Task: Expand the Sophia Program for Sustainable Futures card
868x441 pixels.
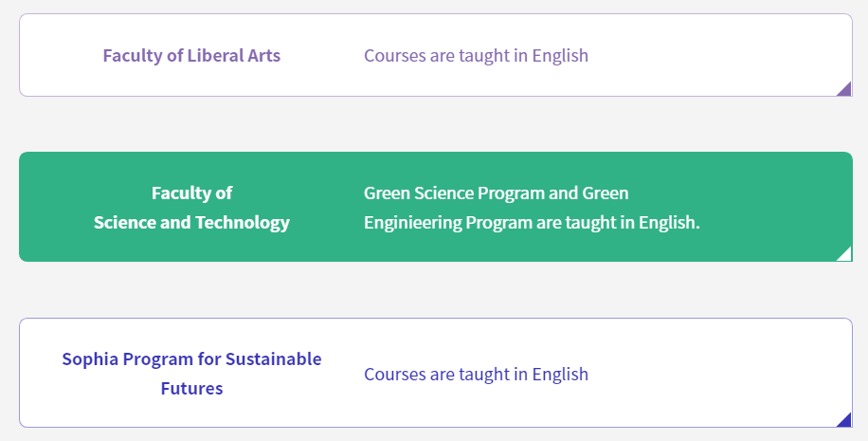Action: click(x=436, y=373)
